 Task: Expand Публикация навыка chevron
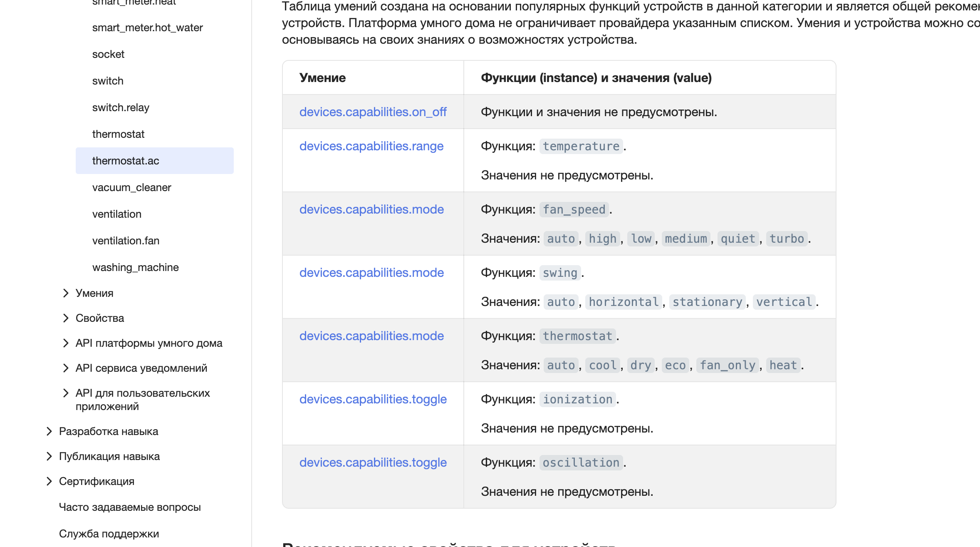coord(49,456)
